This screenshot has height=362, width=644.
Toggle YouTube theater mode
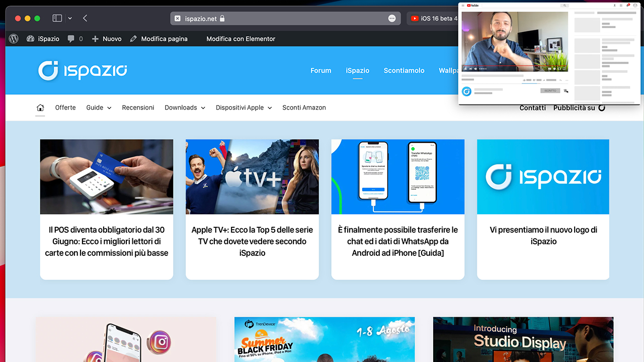pyautogui.click(x=559, y=68)
